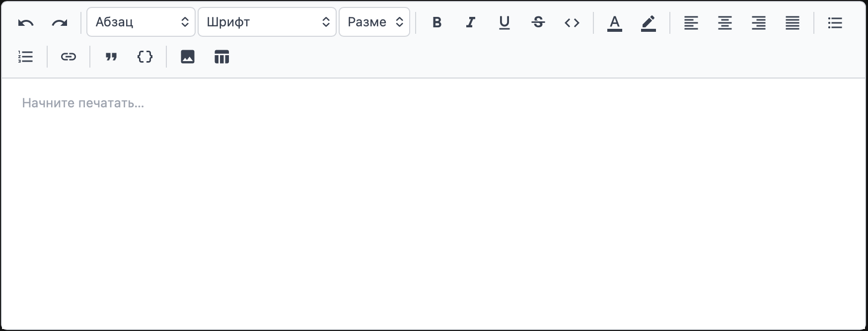
Task: Open the Шрифт font family dropdown
Action: coord(267,22)
